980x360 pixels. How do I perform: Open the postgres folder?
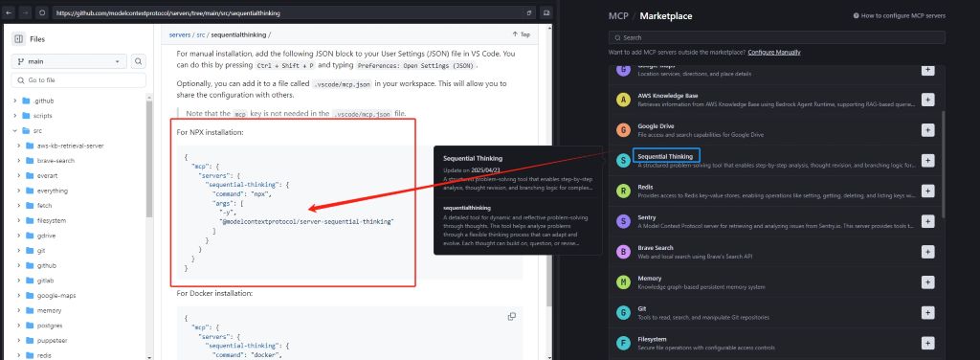pos(50,326)
